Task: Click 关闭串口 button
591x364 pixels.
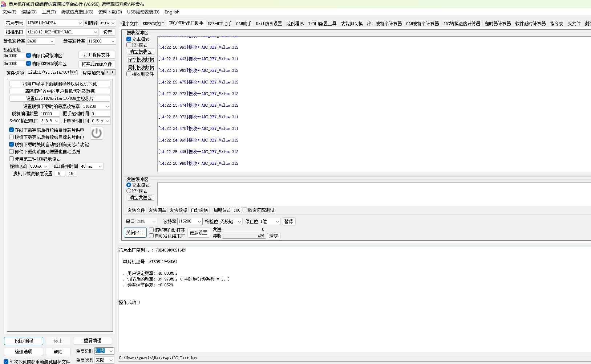Action: (x=135, y=233)
